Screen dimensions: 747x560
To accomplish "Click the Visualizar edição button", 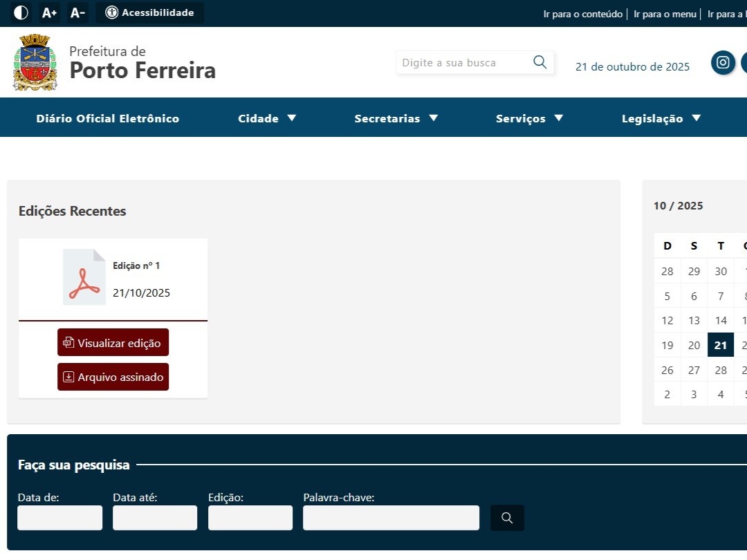I will click(x=113, y=343).
